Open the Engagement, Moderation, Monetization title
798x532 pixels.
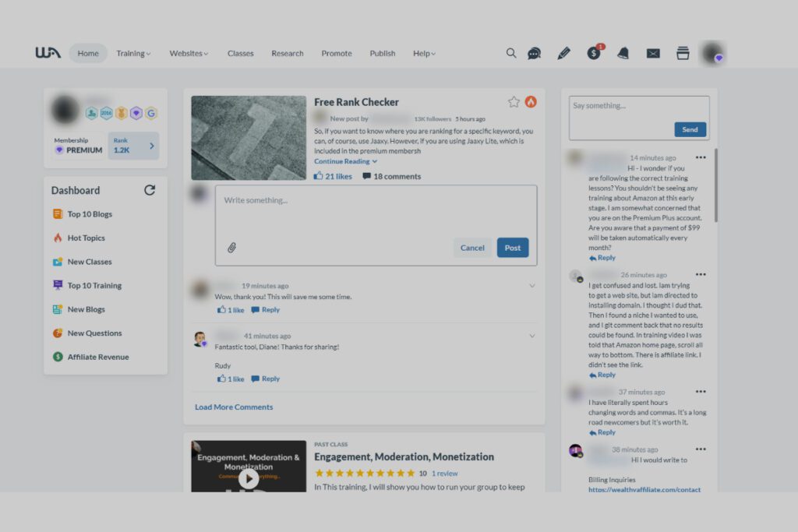point(404,456)
